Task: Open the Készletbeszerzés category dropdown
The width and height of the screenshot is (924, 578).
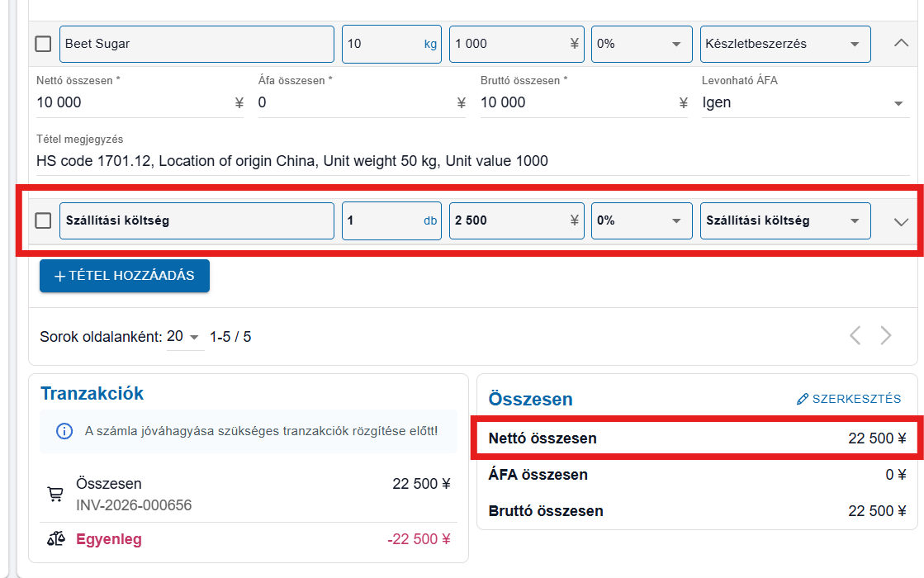Action: [784, 44]
